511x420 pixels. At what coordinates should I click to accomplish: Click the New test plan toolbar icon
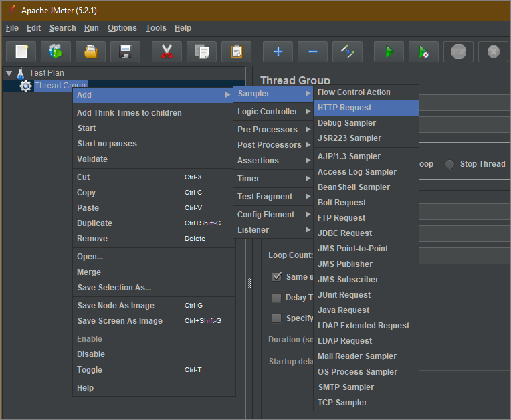(21, 51)
